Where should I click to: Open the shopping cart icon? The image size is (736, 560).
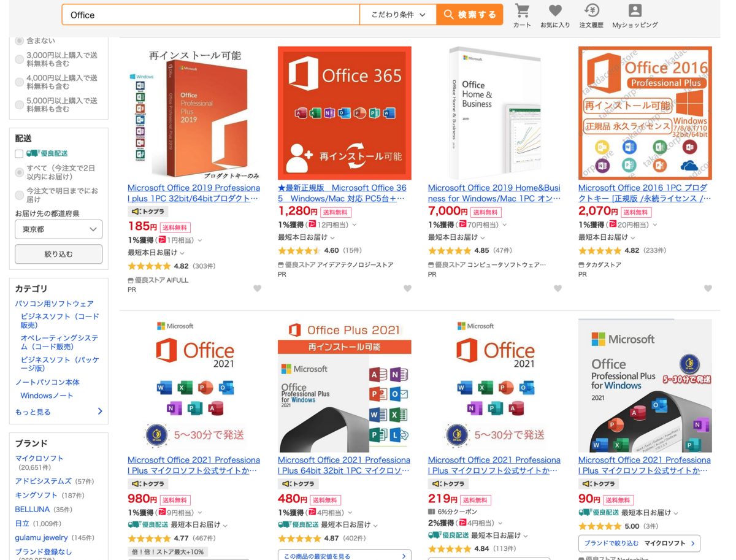[x=522, y=11]
